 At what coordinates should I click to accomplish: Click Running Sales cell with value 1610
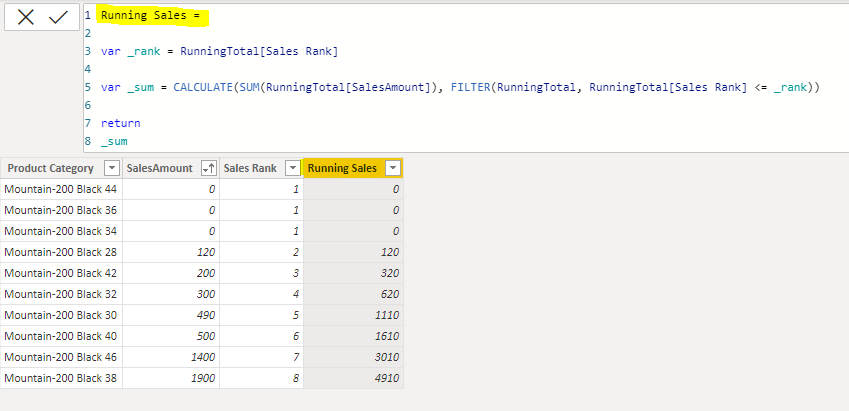coord(354,336)
